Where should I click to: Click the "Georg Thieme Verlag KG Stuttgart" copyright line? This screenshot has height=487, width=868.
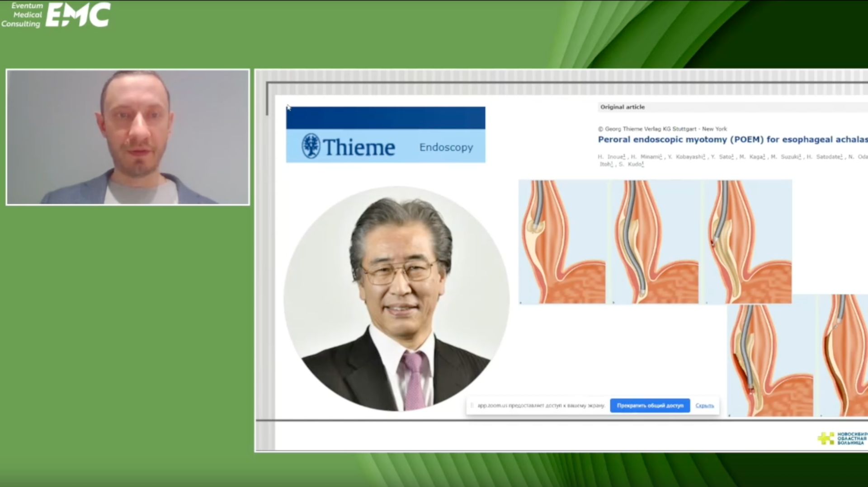click(x=662, y=129)
